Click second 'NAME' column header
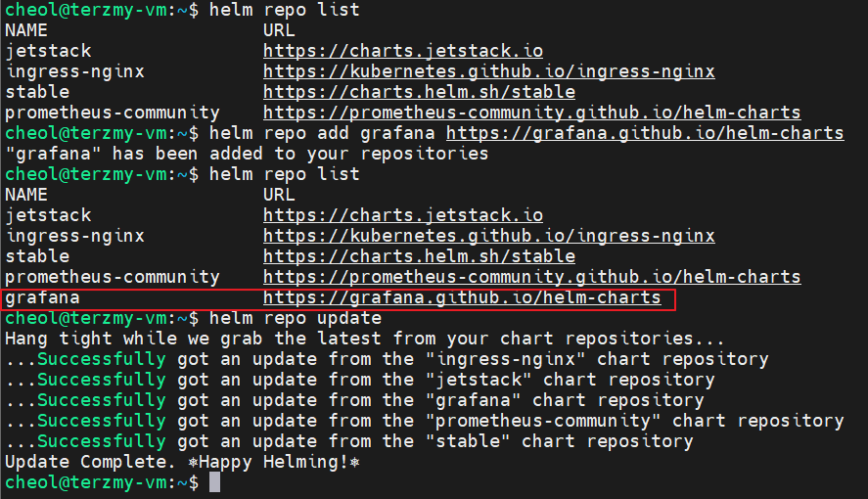868x499 pixels. 26,195
